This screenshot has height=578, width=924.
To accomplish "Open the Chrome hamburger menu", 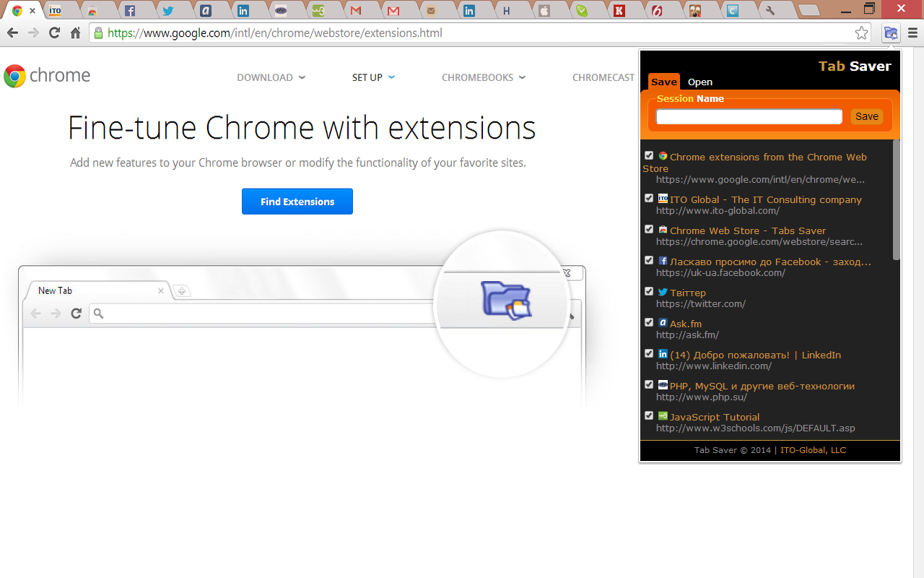I will coord(912,33).
